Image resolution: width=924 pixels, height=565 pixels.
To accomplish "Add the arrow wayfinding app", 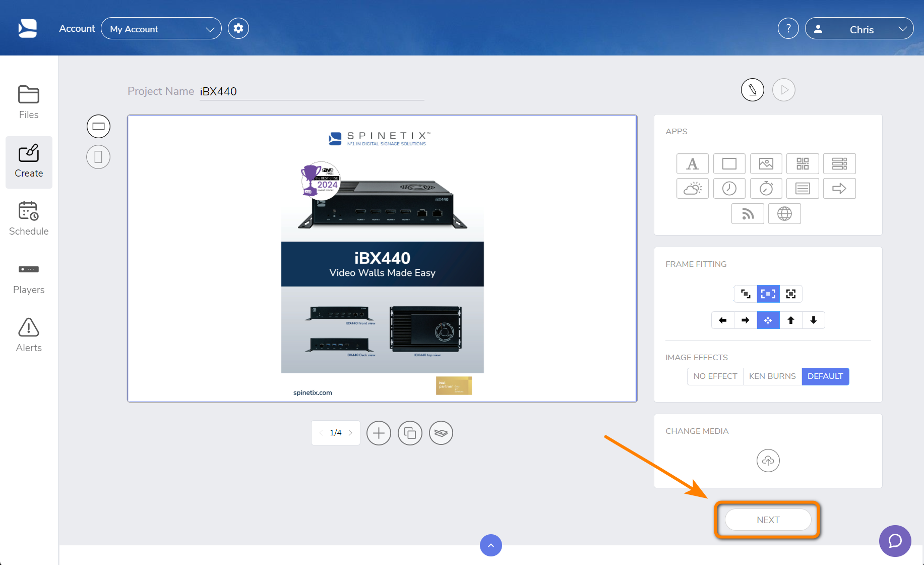I will [839, 189].
